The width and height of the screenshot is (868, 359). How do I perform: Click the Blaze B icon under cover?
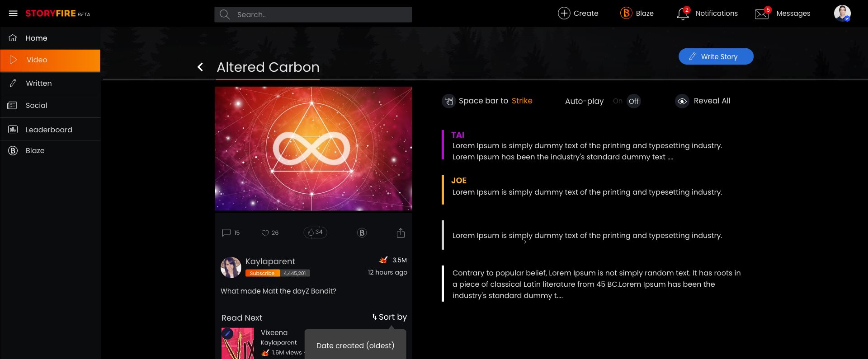[x=362, y=233]
